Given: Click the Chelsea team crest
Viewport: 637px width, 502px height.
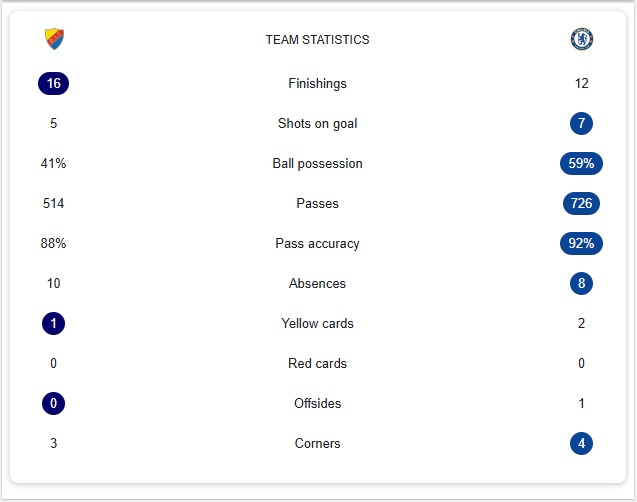Looking at the screenshot, I should pos(581,39).
